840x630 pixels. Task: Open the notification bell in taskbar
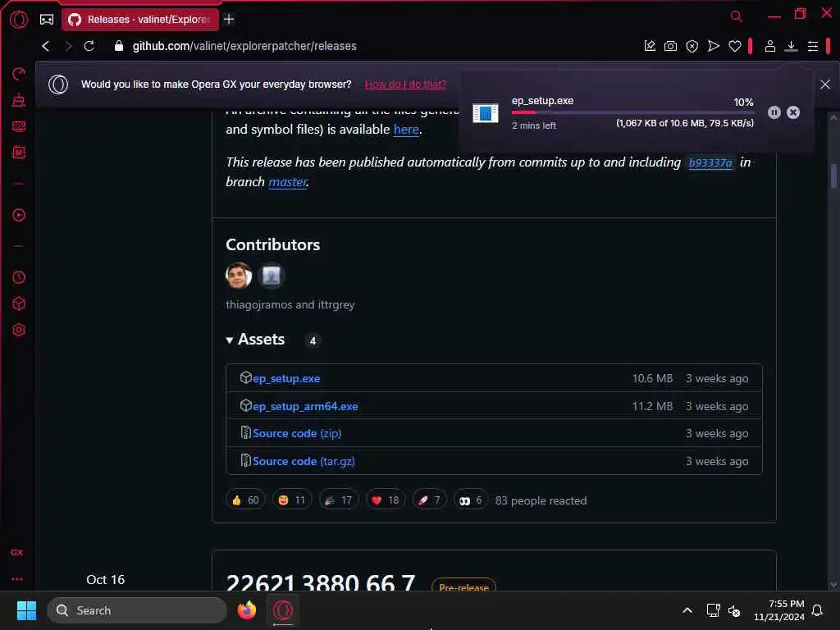pyautogui.click(x=818, y=610)
